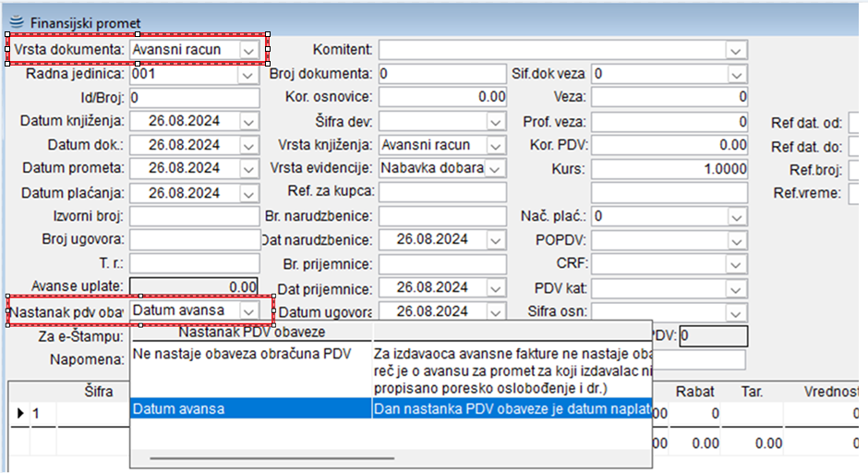Image resolution: width=868 pixels, height=473 pixels.
Task: Click the Id/Broj input field
Action: tap(195, 97)
